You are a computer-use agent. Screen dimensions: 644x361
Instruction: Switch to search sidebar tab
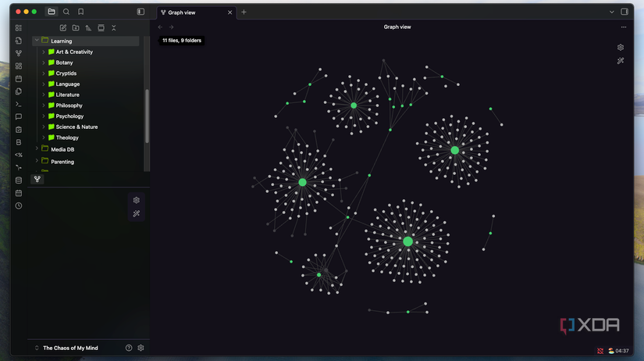pyautogui.click(x=66, y=12)
